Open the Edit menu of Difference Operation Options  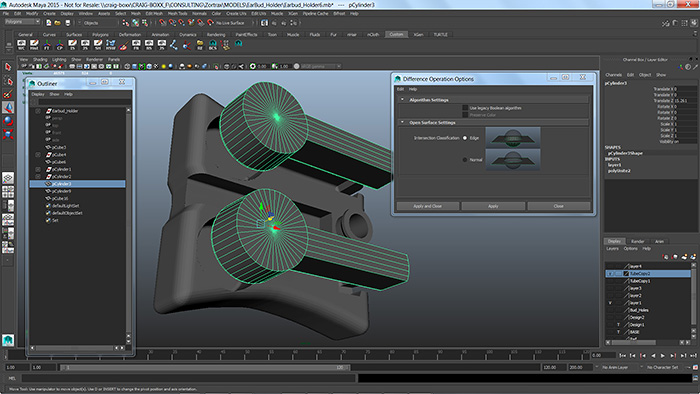(x=400, y=89)
